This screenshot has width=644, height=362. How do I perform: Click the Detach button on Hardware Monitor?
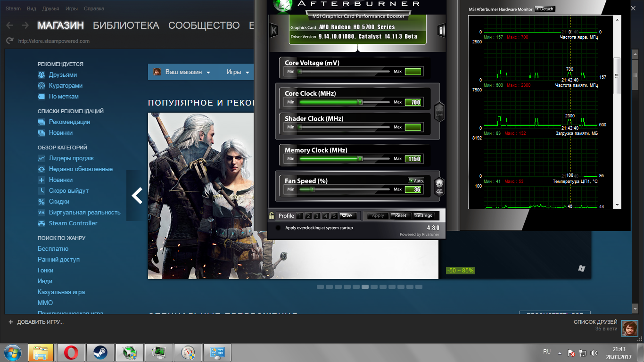click(x=545, y=9)
